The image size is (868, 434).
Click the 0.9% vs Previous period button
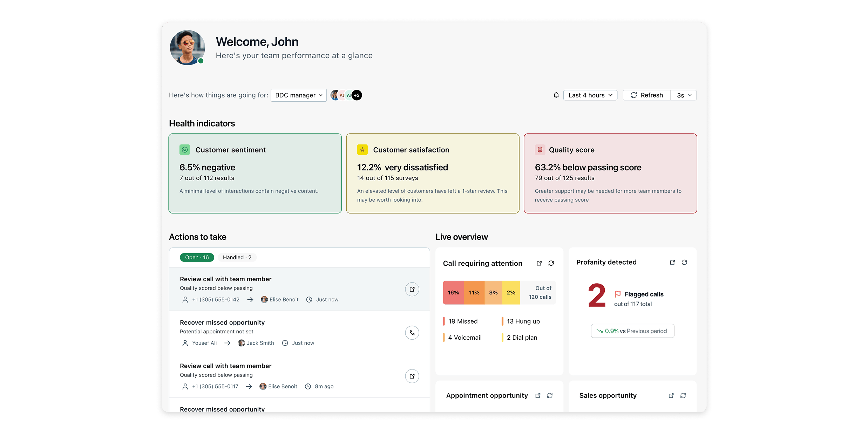pyautogui.click(x=632, y=331)
